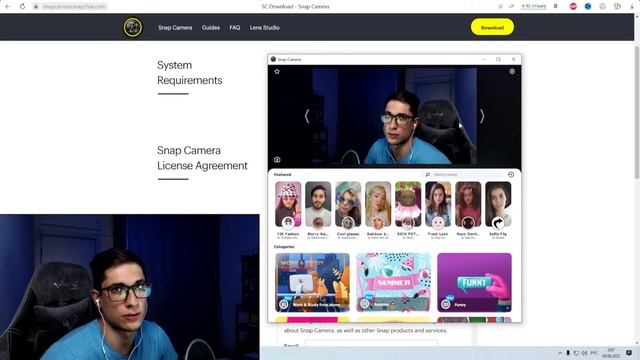Click the Funny category round icon
Screen dimensions: 640x360
click(446, 304)
